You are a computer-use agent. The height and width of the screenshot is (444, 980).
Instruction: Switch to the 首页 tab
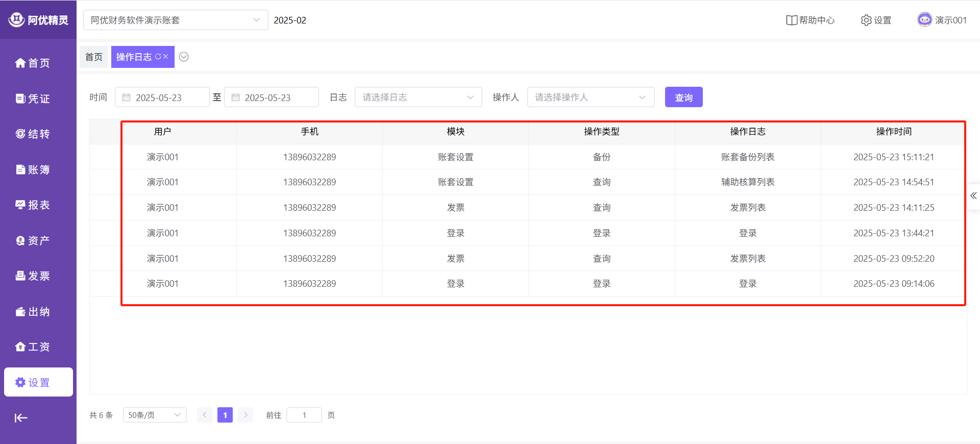pos(94,57)
